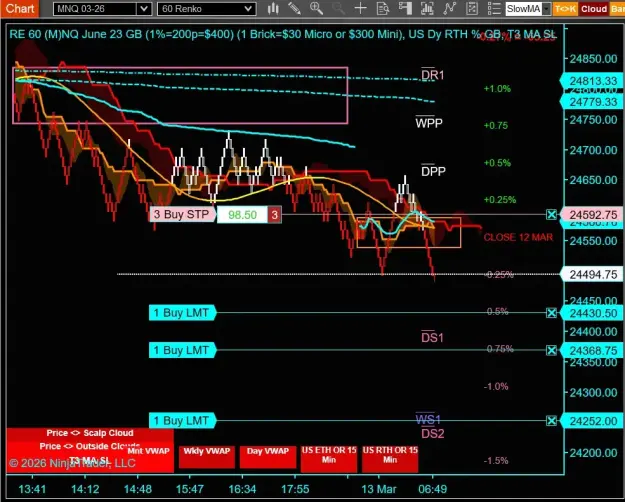Click the Day VWAP status box

267,457
